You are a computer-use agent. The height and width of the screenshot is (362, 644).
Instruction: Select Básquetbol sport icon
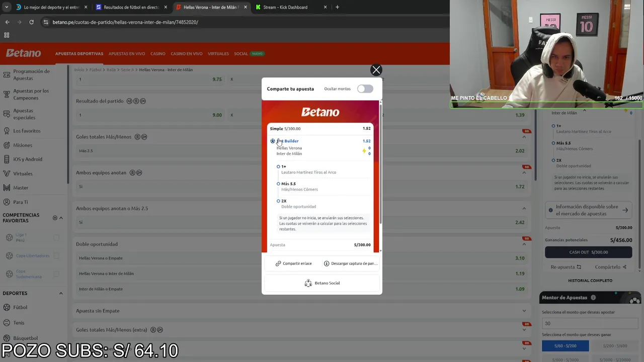point(7,338)
